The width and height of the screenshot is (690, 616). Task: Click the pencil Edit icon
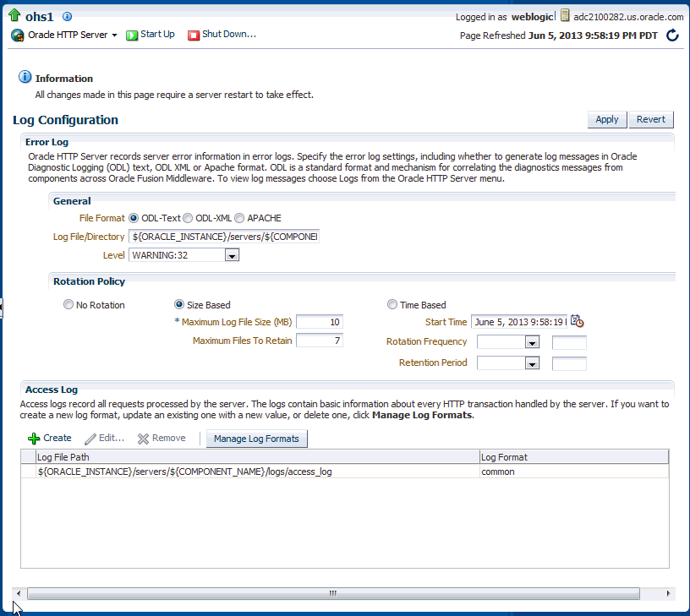click(x=90, y=439)
